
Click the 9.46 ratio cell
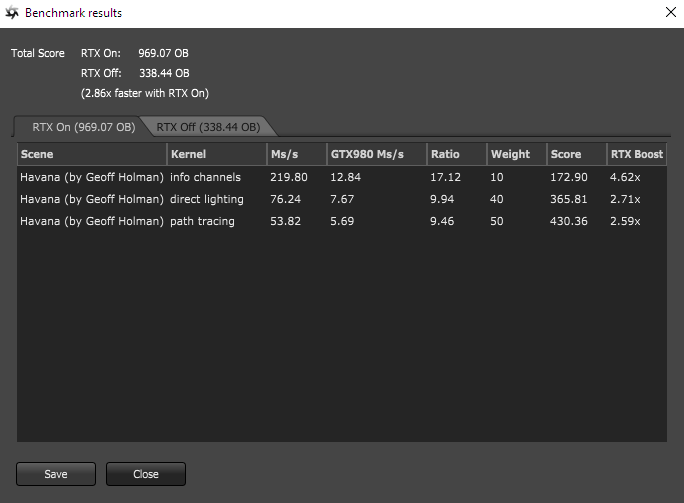442,221
